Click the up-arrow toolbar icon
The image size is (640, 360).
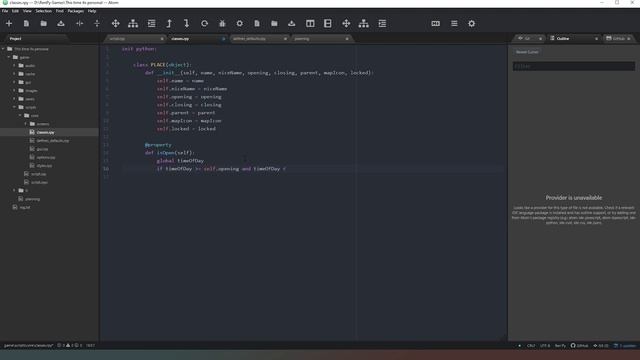[169, 24]
